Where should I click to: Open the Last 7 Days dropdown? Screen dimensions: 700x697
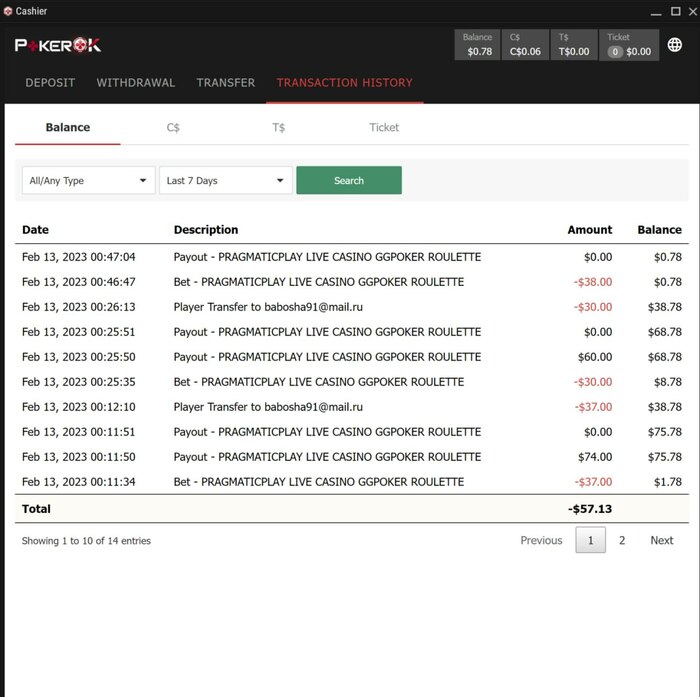tap(226, 180)
